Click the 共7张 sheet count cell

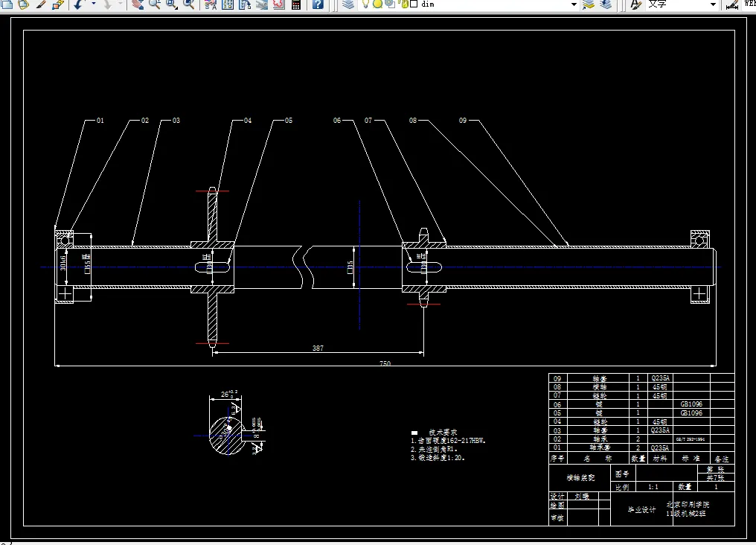(x=716, y=477)
